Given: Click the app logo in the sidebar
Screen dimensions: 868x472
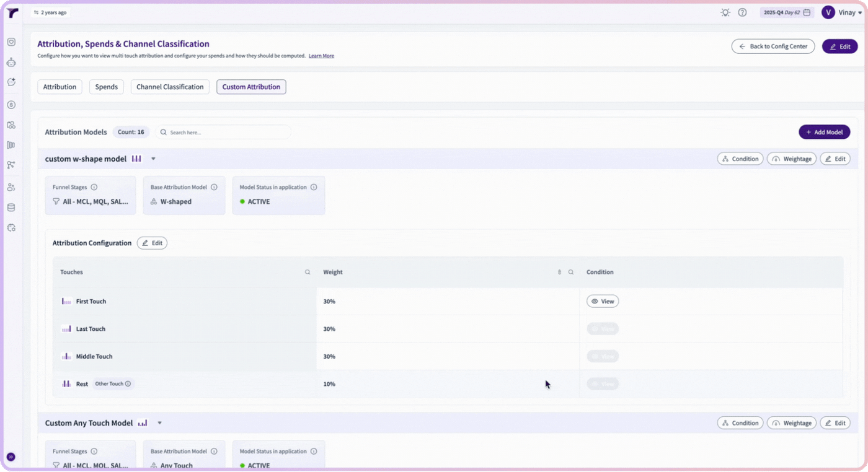Looking at the screenshot, I should (12, 13).
